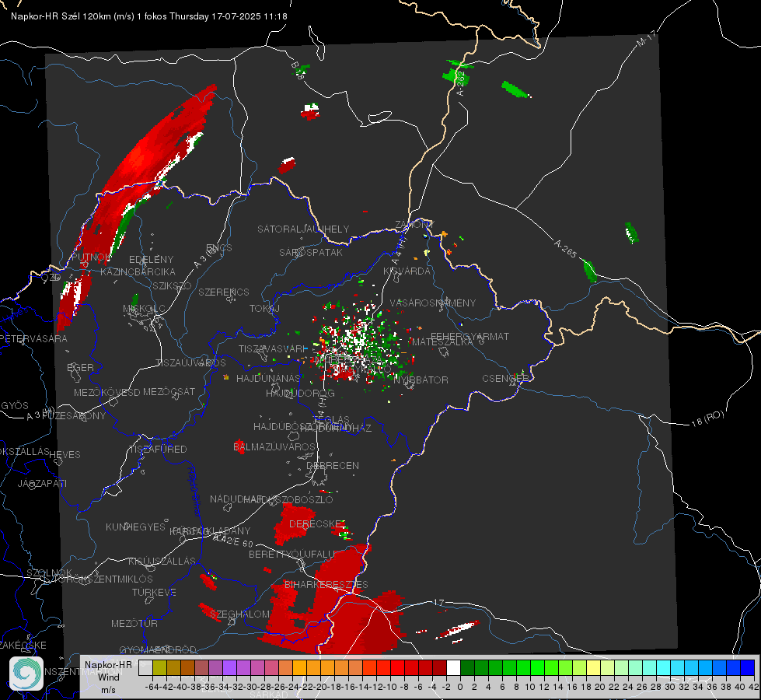Click the olive swatch above the -64 label
Viewport: 761px width, 700px height.
(159, 668)
